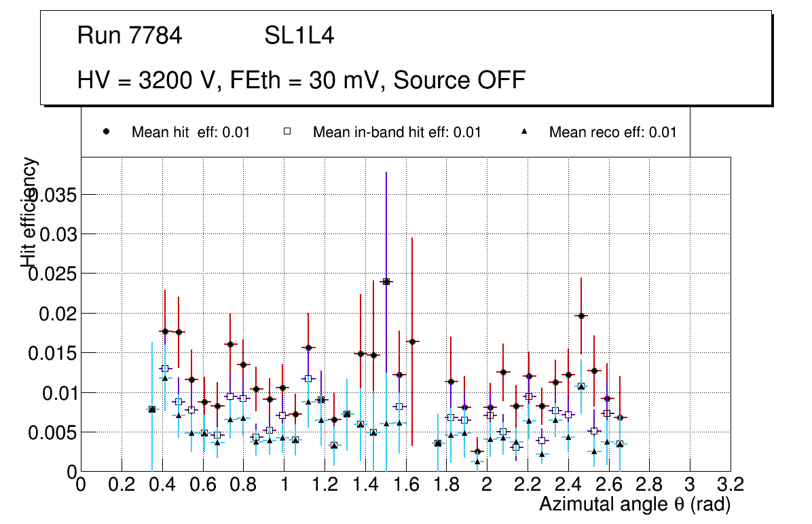Click the black triangle legend marker
Screen dimensions: 812x524
click(x=524, y=132)
